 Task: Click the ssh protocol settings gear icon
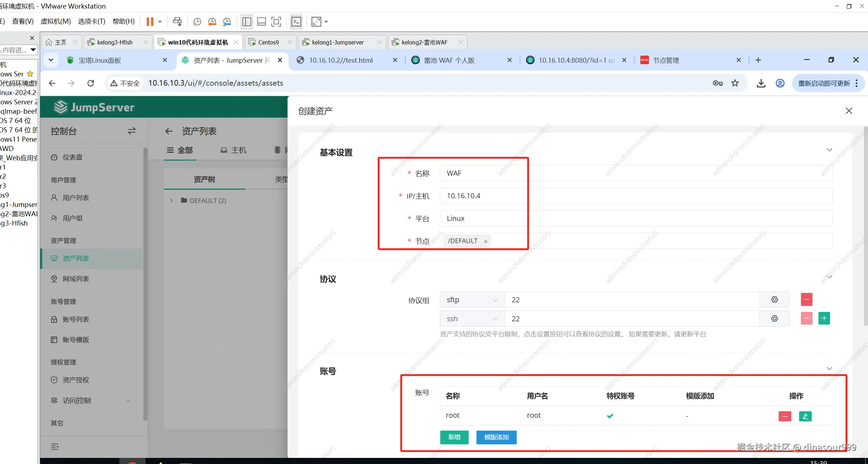(x=774, y=318)
